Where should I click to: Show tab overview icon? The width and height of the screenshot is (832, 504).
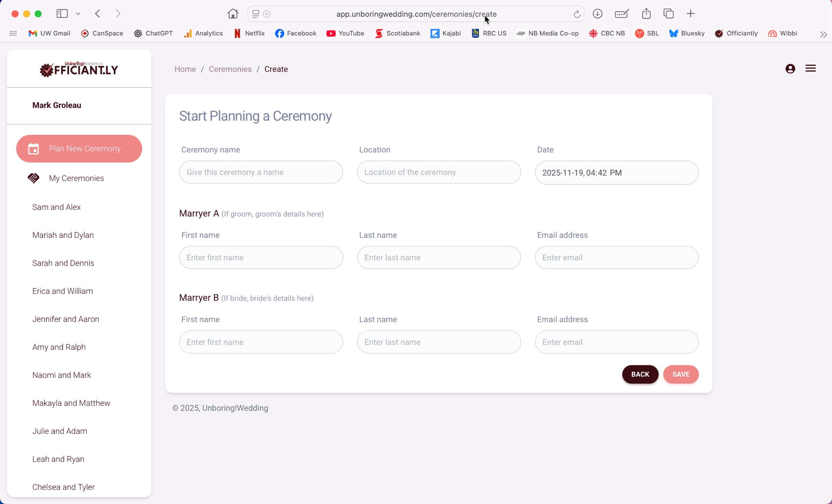pos(668,14)
